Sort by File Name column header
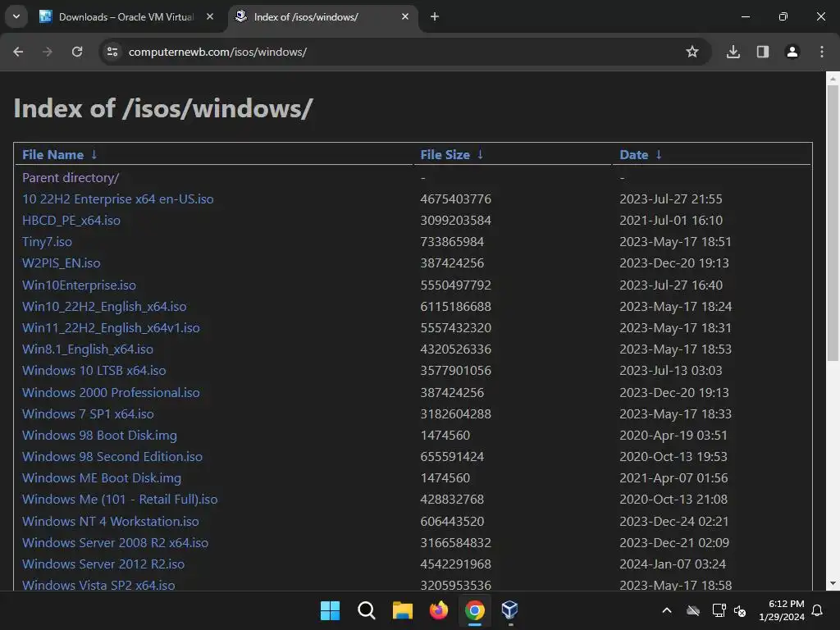Viewport: 840px width, 630px height. pos(53,155)
